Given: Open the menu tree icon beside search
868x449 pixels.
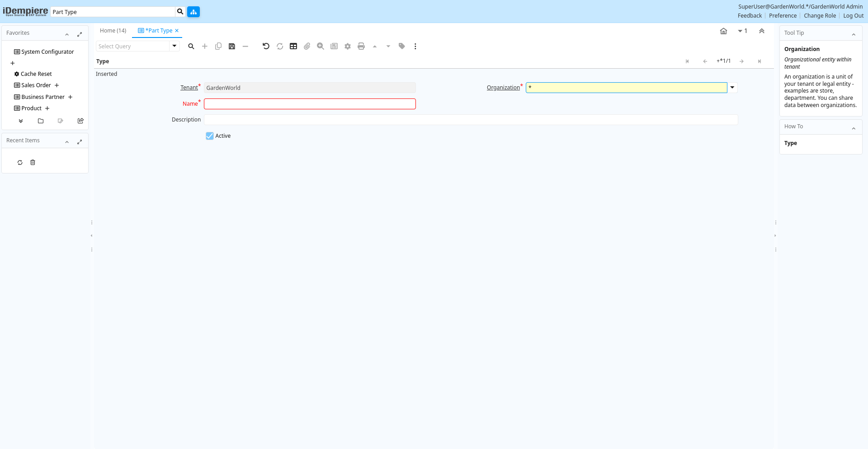Looking at the screenshot, I should tap(193, 12).
